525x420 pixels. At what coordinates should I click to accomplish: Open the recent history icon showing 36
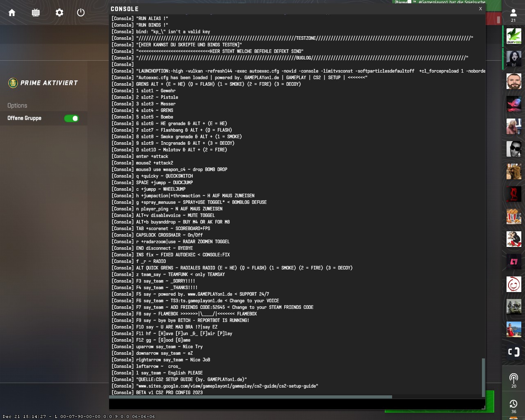coord(514,406)
